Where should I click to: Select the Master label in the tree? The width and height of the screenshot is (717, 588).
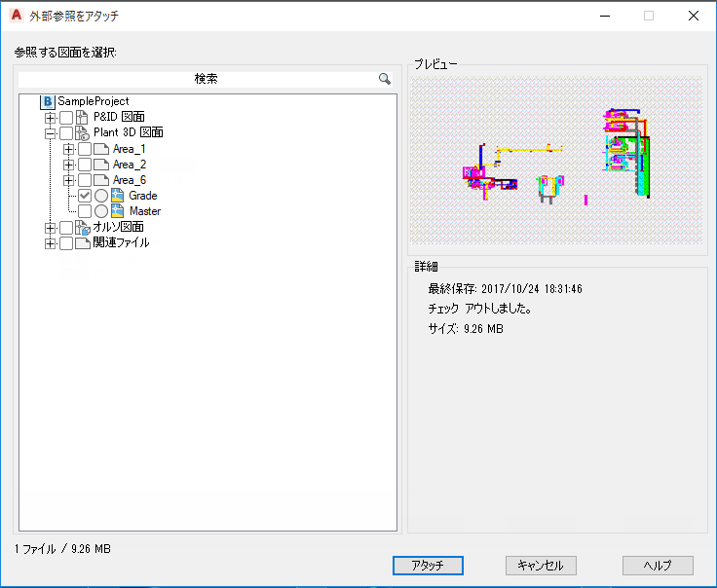pyautogui.click(x=145, y=211)
